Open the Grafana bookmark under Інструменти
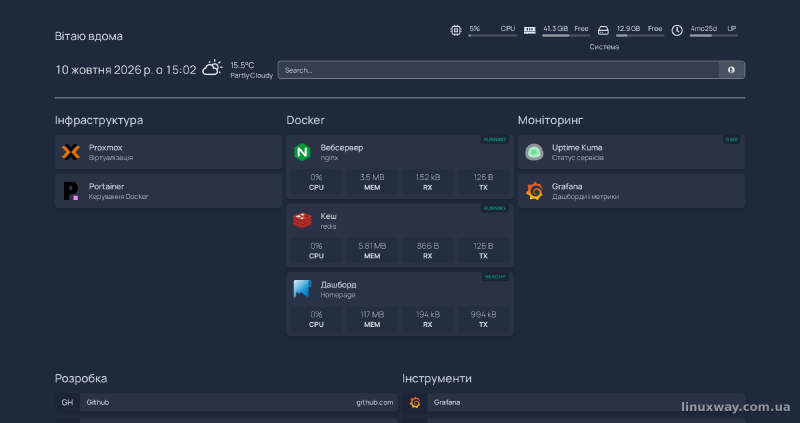The width and height of the screenshot is (800, 423). [573, 403]
